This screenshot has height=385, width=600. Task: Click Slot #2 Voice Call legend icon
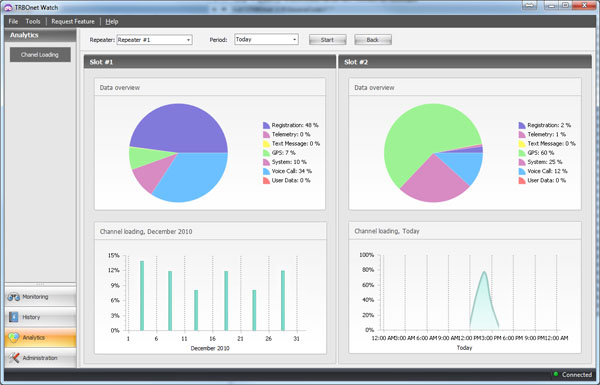(522, 171)
